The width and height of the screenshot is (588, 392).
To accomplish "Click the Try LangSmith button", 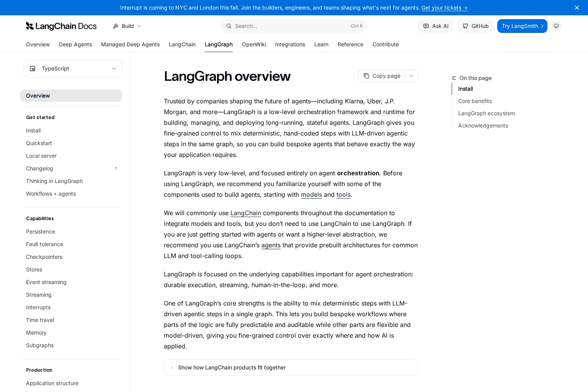I will (522, 26).
